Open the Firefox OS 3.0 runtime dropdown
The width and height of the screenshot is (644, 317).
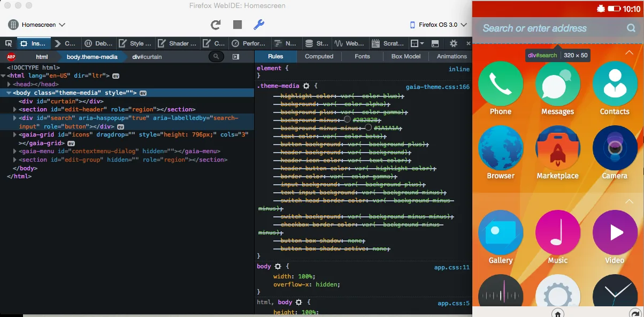pos(438,25)
